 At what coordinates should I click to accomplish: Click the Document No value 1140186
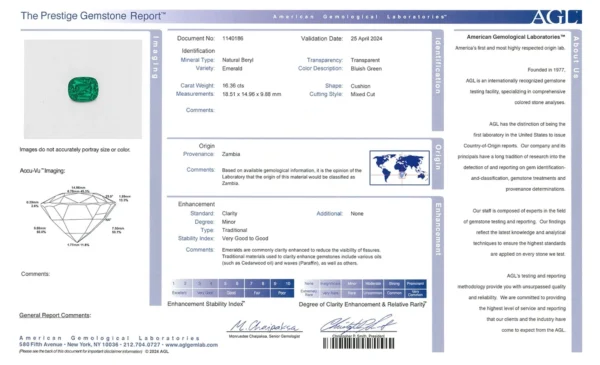[233, 38]
